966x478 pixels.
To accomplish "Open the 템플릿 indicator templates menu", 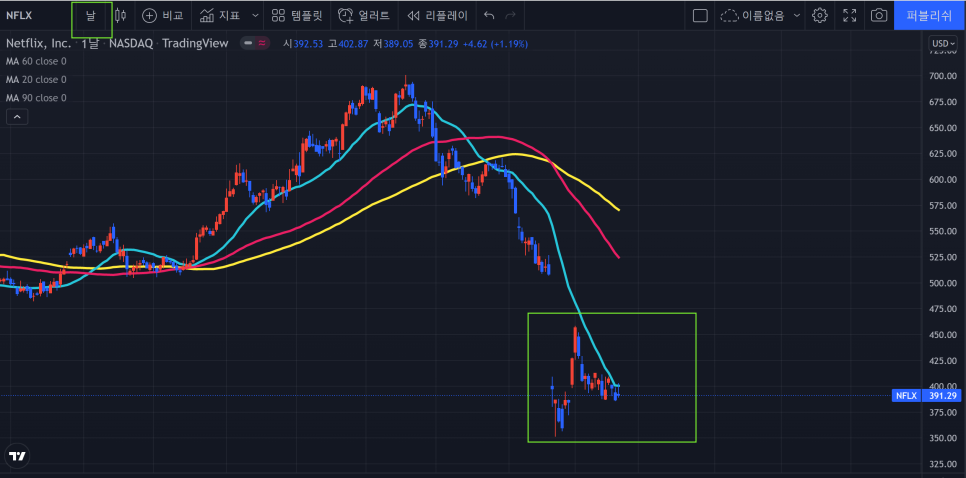I will click(297, 16).
